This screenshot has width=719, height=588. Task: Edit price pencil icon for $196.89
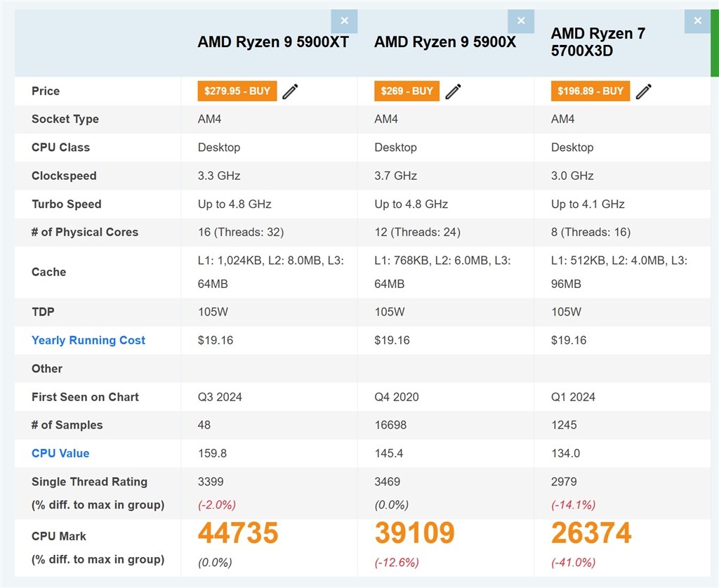tap(643, 91)
